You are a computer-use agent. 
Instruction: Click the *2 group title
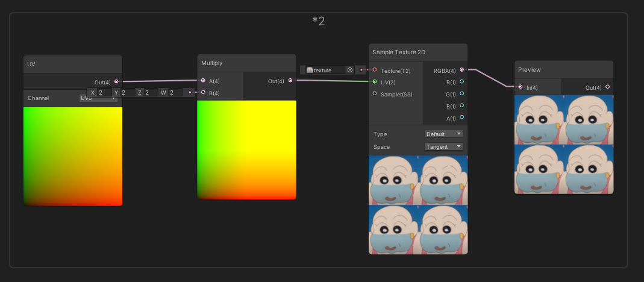[319, 21]
